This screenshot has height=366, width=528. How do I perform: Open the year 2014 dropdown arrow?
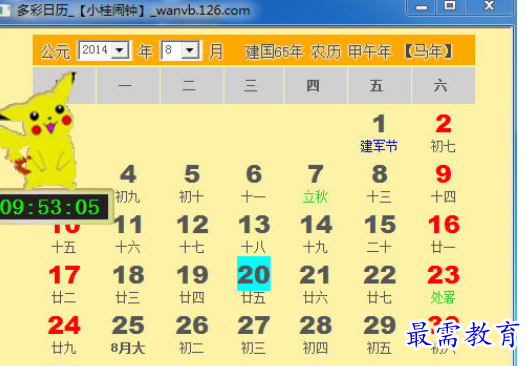pyautogui.click(x=120, y=51)
